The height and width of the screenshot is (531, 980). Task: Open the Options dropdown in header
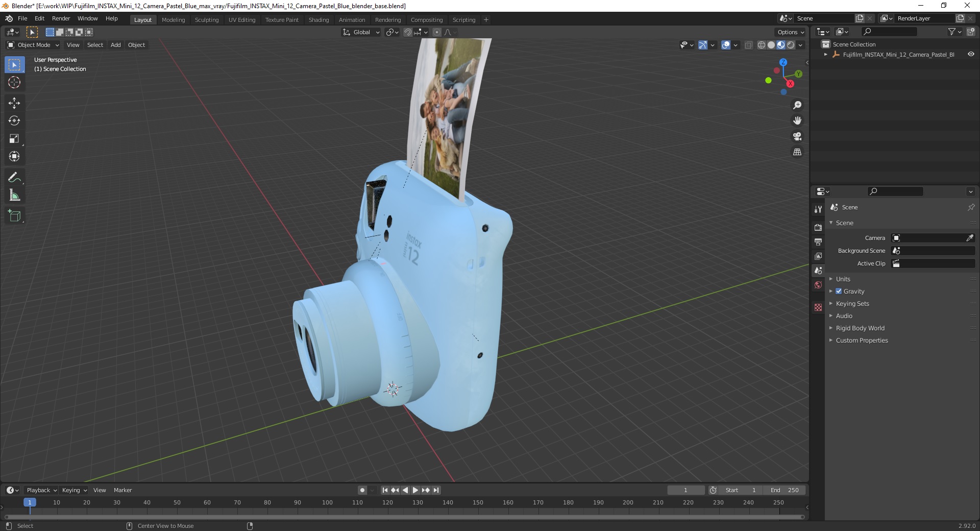(790, 32)
